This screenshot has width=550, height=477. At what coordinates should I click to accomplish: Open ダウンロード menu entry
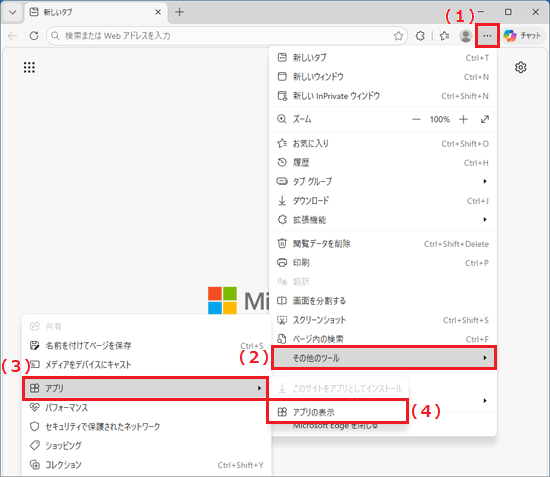coord(383,201)
